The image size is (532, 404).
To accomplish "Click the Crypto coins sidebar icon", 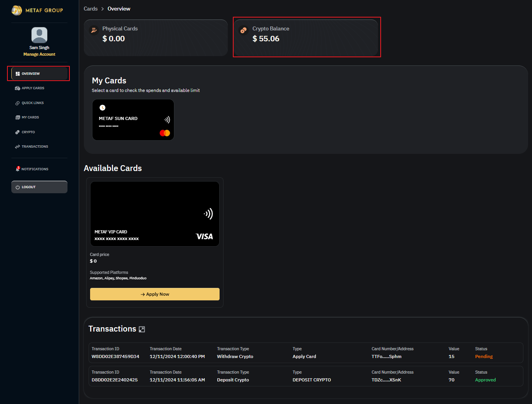I will point(18,132).
